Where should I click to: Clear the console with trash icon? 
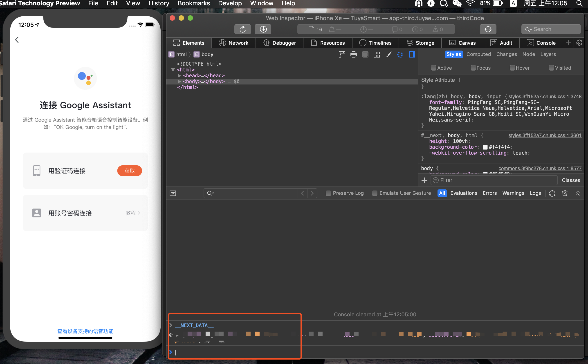(565, 193)
